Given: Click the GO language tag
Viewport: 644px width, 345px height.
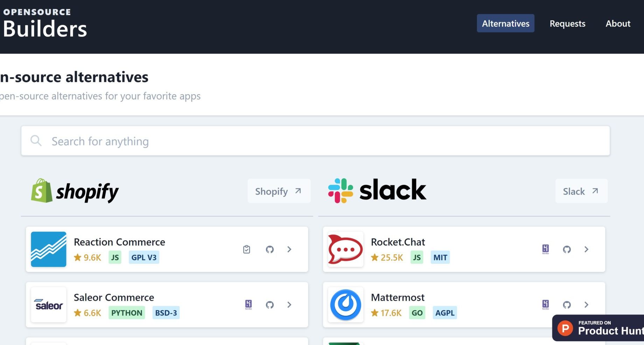Looking at the screenshot, I should tap(417, 313).
